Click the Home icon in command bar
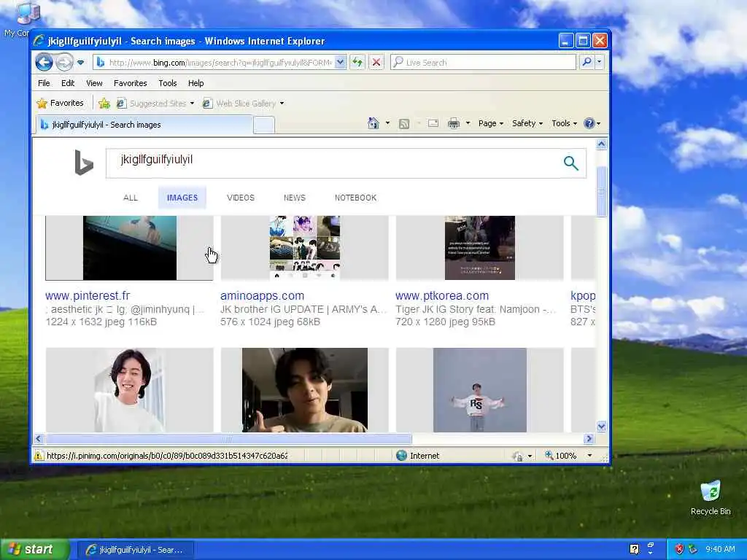Screen dimensions: 747x560 (x=373, y=123)
